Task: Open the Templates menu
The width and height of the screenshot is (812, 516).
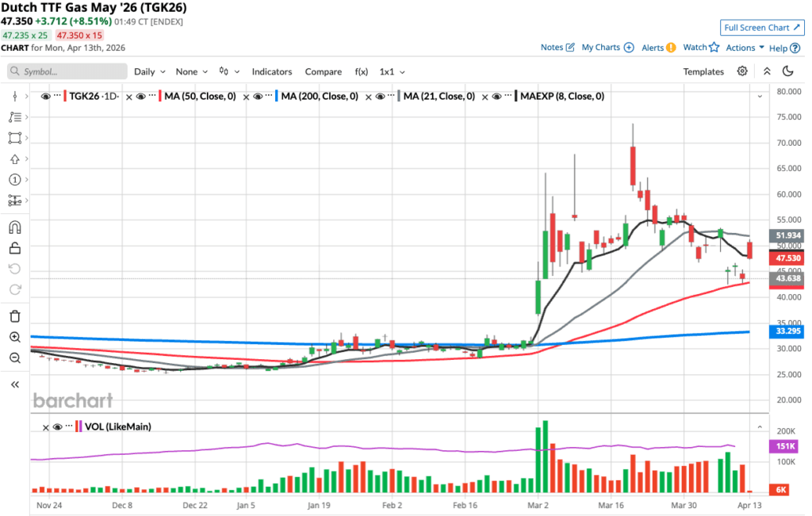Action: (703, 71)
